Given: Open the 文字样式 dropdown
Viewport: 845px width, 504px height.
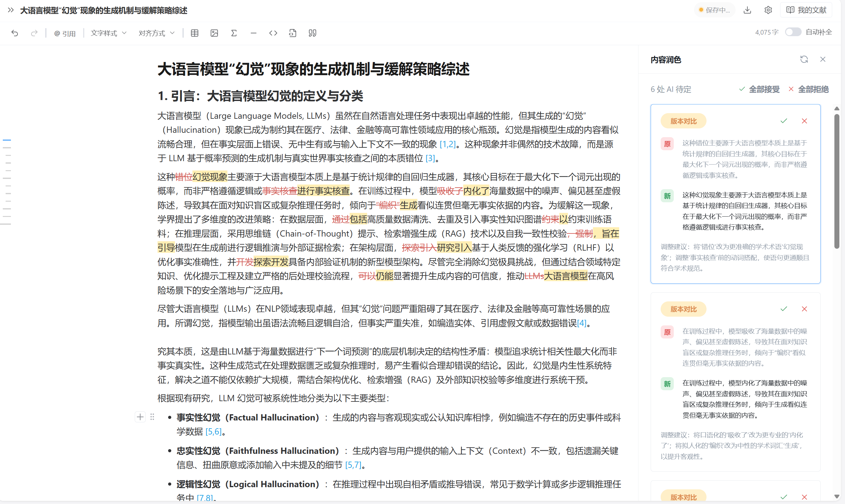Looking at the screenshot, I should [x=108, y=33].
